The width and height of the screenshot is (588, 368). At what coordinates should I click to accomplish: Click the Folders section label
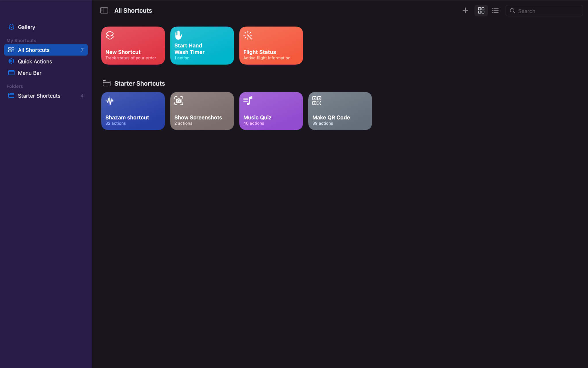click(15, 86)
